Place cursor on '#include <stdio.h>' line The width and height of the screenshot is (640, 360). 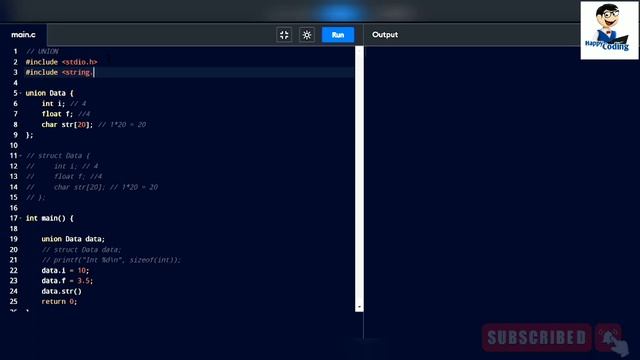[x=61, y=62]
